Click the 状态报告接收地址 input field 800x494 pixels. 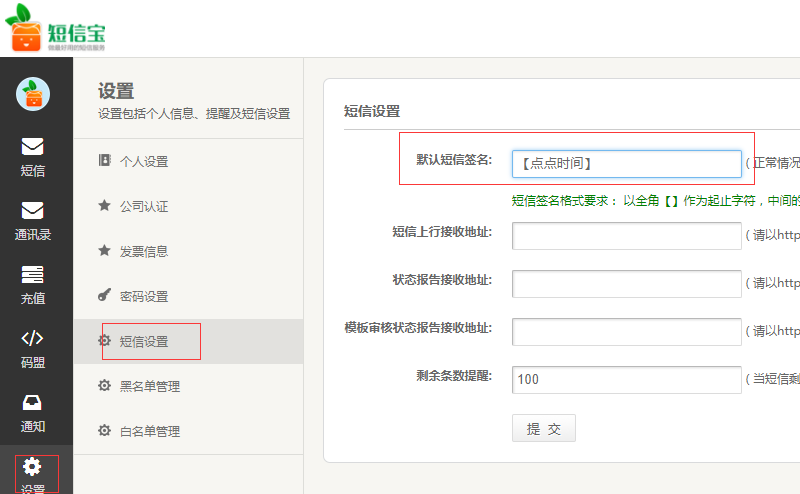click(x=626, y=284)
